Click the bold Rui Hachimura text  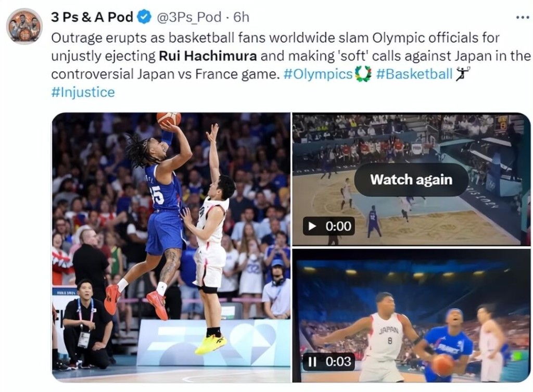(x=208, y=56)
